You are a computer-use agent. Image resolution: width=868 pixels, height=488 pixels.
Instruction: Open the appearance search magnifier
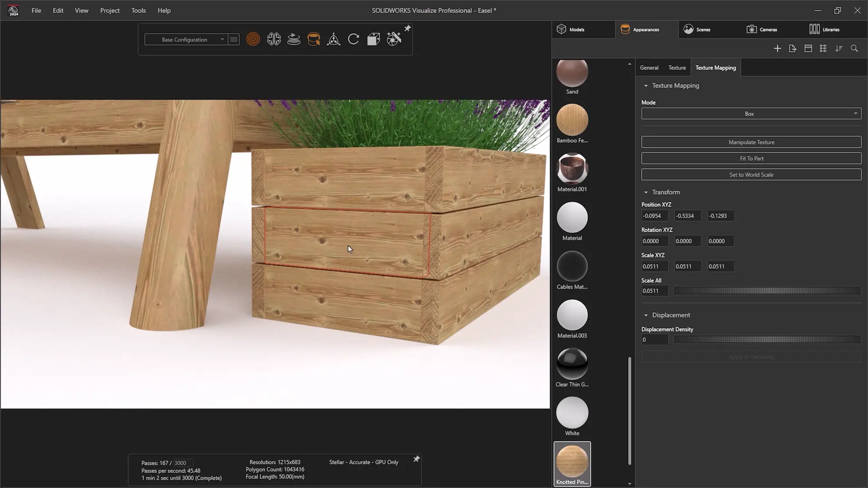click(854, 48)
